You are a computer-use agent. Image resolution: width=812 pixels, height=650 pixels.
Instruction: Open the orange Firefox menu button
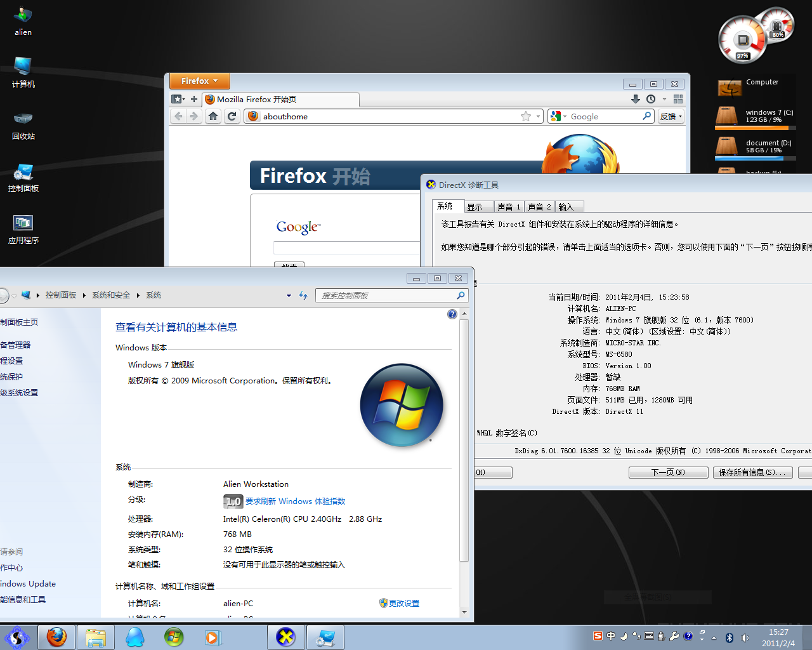pos(199,81)
